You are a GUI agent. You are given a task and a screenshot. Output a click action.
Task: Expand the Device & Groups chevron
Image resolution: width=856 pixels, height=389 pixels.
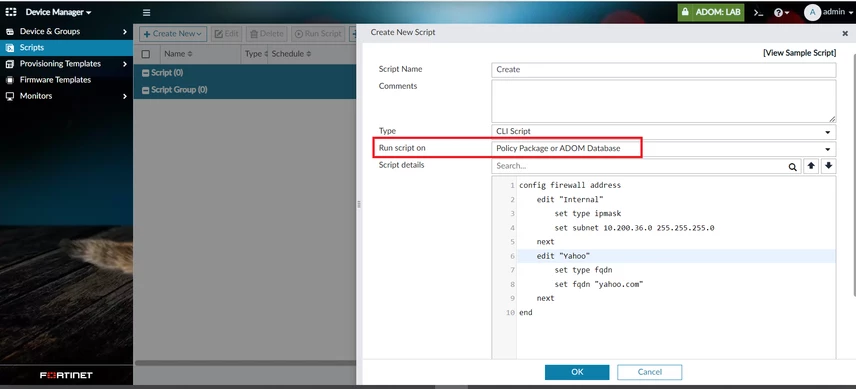click(125, 32)
